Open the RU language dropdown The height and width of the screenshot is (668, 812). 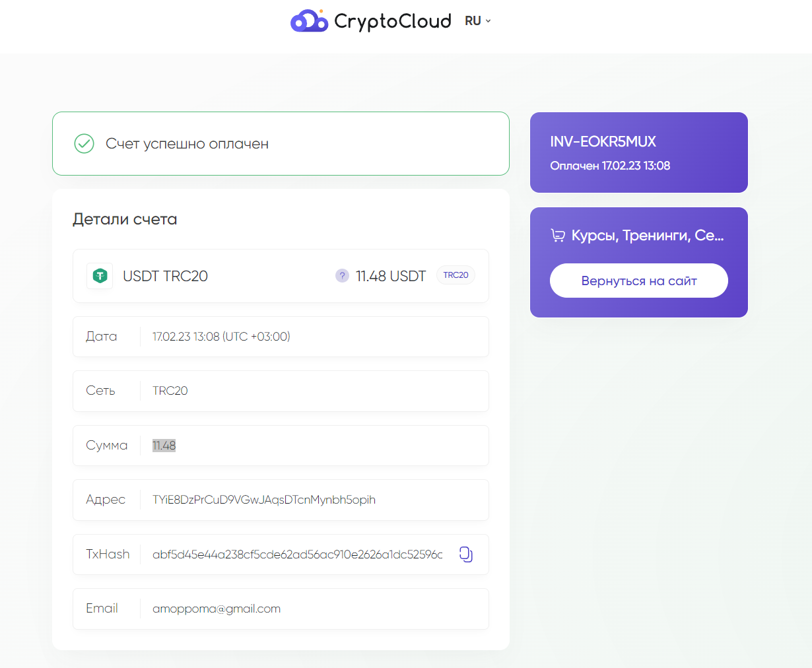tap(478, 21)
